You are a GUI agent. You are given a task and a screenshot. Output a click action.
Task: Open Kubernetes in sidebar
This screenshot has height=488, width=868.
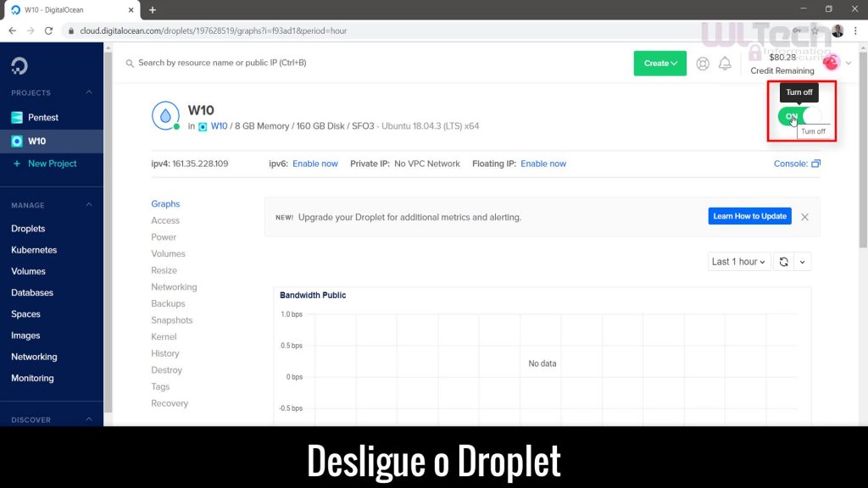coord(34,250)
